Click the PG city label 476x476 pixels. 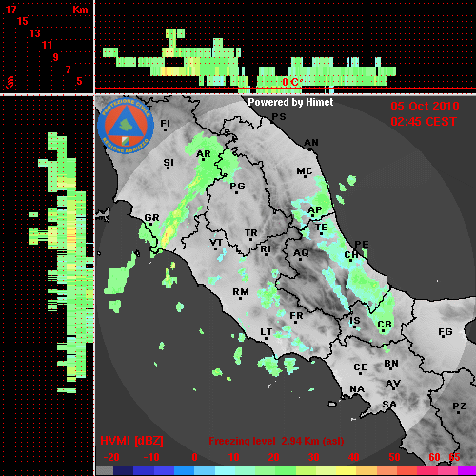click(x=237, y=186)
